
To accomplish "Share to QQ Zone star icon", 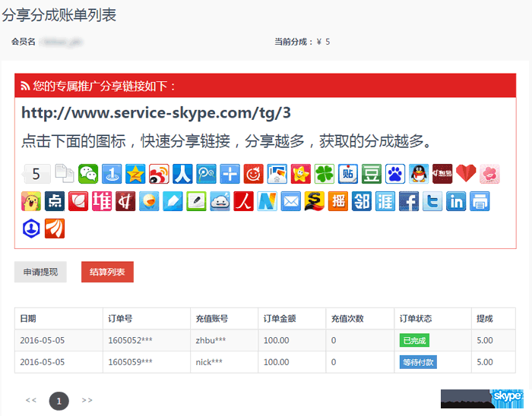I will point(135,174).
